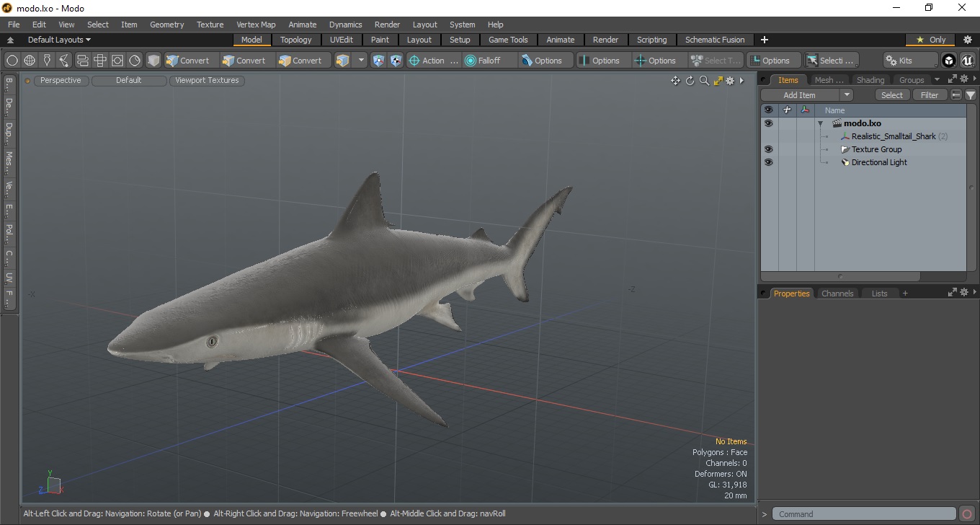Screen dimensions: 980x525
Task: Switch to the Topology tab
Action: click(296, 40)
